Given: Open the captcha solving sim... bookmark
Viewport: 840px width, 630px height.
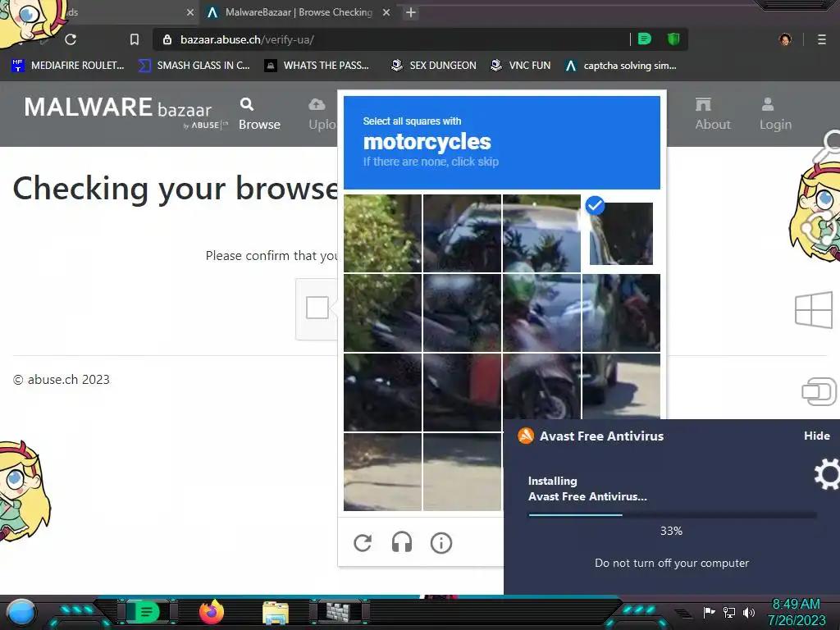Looking at the screenshot, I should pos(621,66).
